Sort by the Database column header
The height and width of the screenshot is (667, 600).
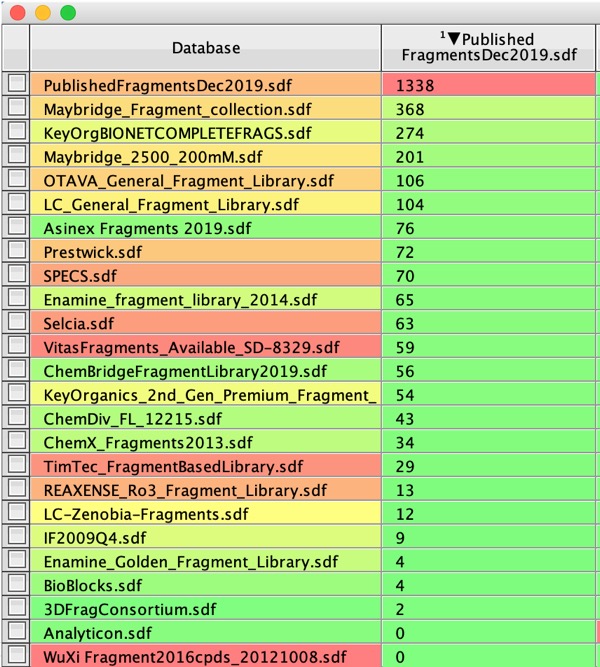[x=206, y=48]
